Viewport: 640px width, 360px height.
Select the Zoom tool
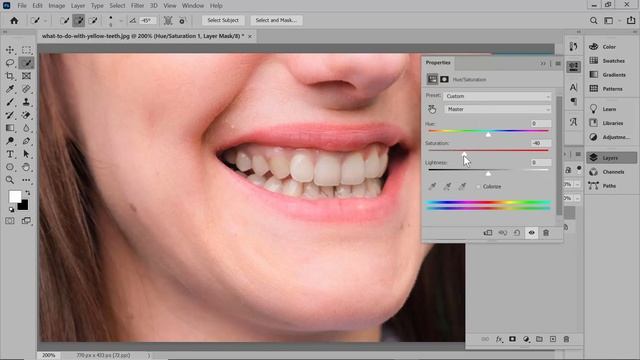click(10, 180)
